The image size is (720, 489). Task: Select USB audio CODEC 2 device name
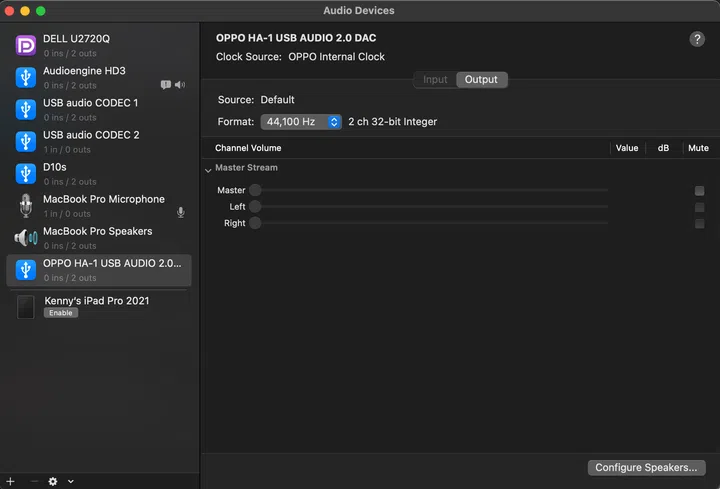pyautogui.click(x=91, y=135)
